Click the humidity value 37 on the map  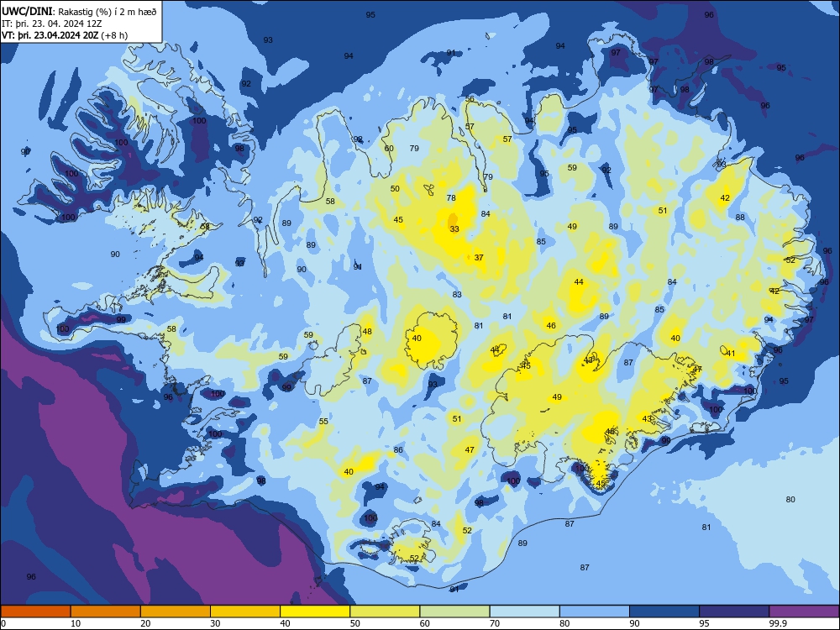479,257
